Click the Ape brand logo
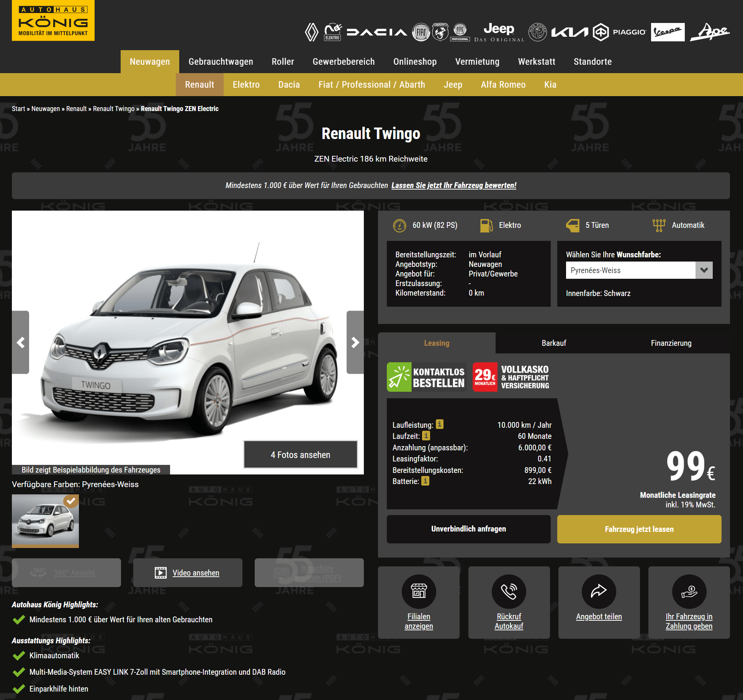 [710, 32]
